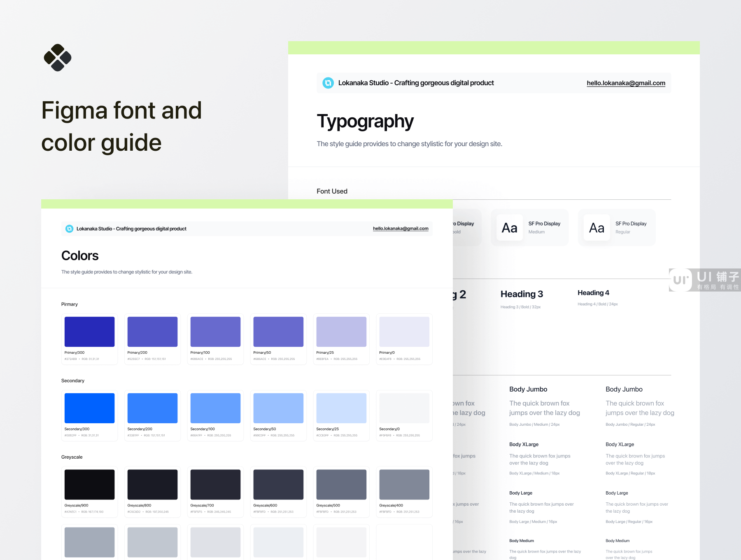This screenshot has height=560, width=741.
Task: Choose the Secondary/100 swatch
Action: coord(215,408)
